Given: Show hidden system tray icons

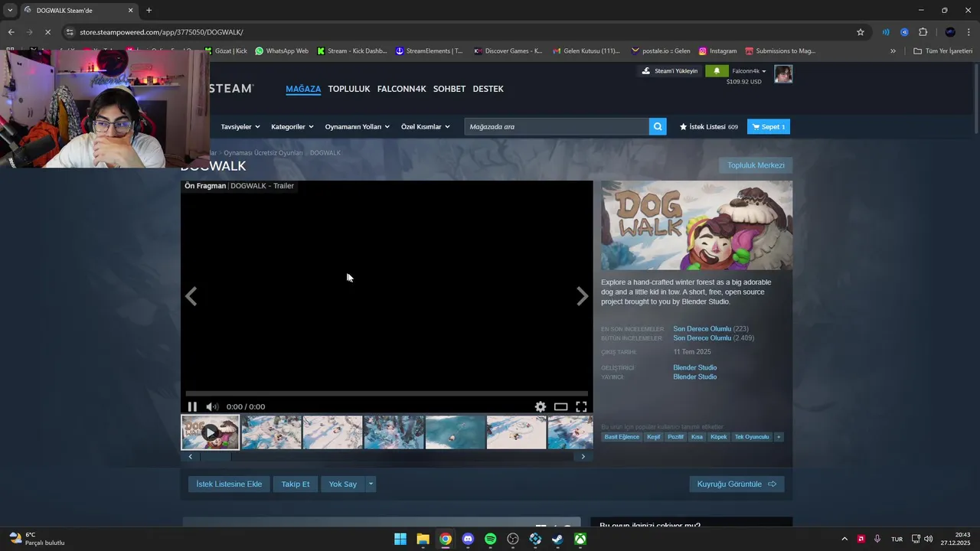Looking at the screenshot, I should [x=844, y=539].
